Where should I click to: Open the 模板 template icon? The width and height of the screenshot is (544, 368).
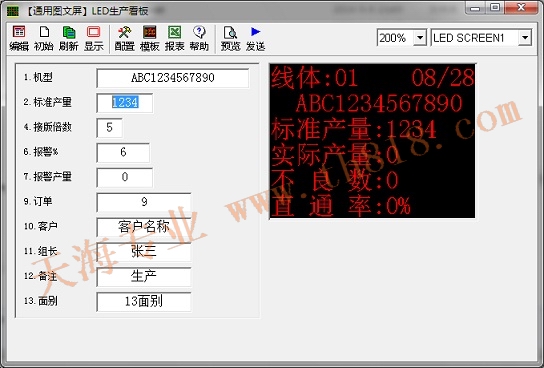[150, 38]
